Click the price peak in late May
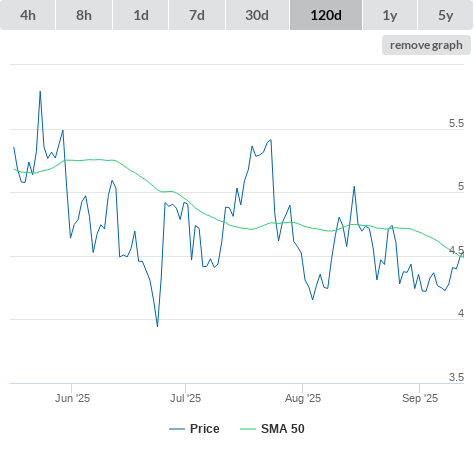Viewport: 474px width, 455px height. pos(40,91)
